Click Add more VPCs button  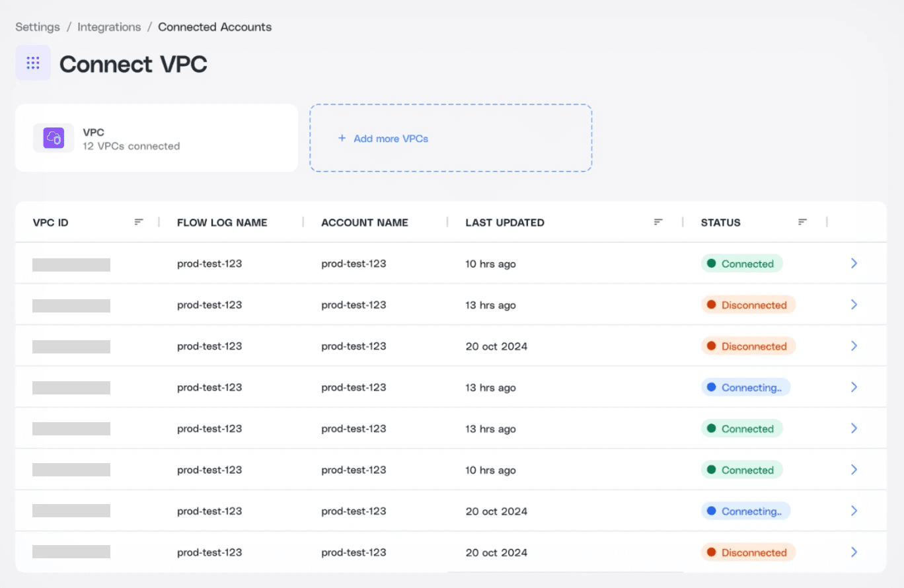click(x=451, y=138)
